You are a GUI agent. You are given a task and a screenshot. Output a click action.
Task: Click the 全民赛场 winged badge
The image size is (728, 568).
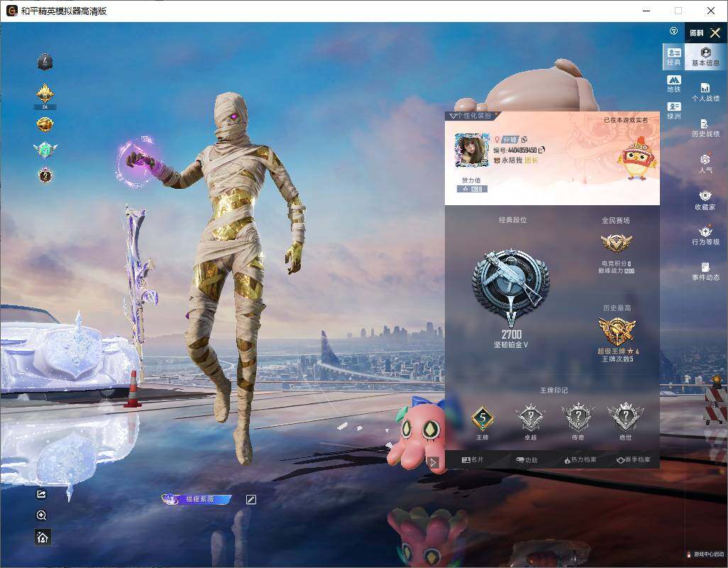(616, 242)
